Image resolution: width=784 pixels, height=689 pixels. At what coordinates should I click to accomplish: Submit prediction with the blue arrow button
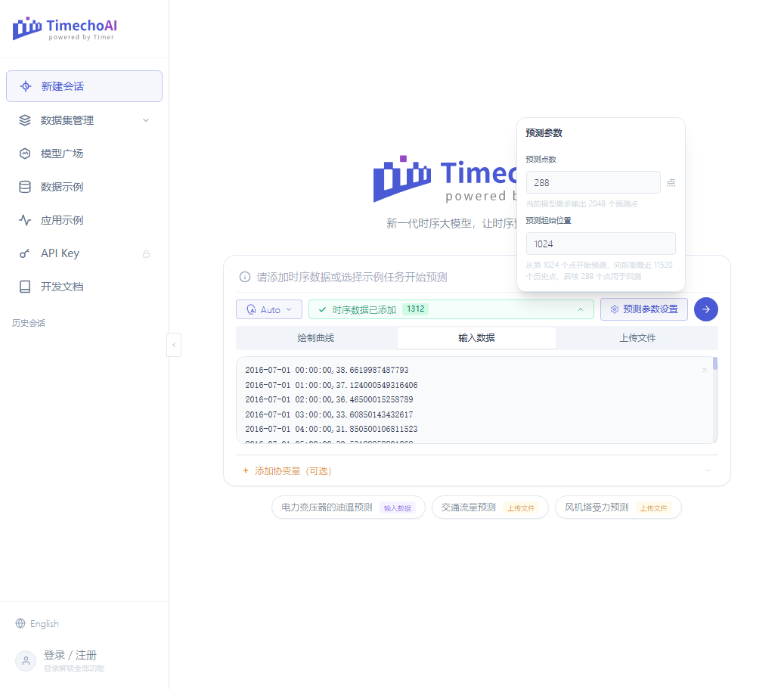point(705,309)
